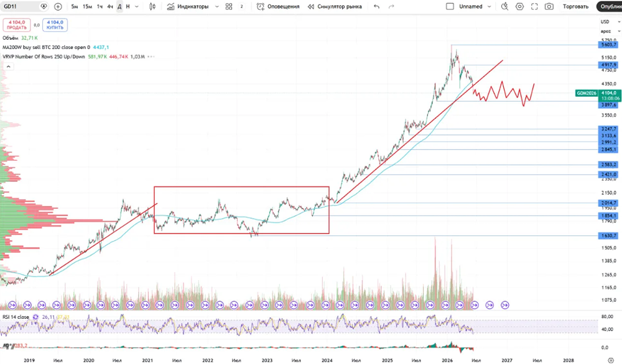Viewport: 622px width, 364px height.
Task: Click the 2845,1 price level label
Action: pos(609,149)
